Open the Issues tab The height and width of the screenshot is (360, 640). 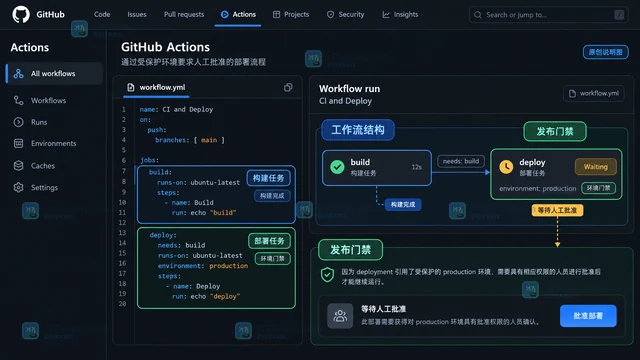[x=137, y=14]
